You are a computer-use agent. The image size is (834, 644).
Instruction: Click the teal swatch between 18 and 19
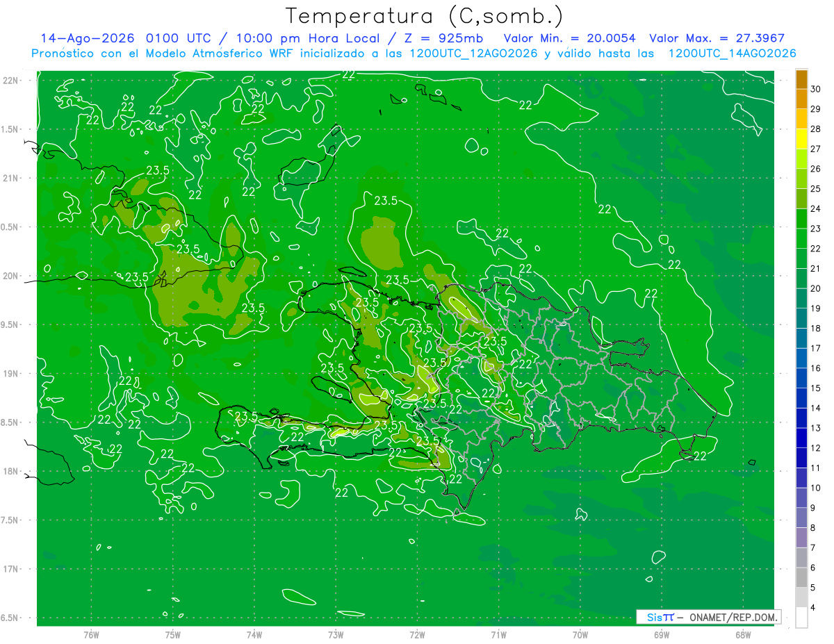click(x=801, y=319)
